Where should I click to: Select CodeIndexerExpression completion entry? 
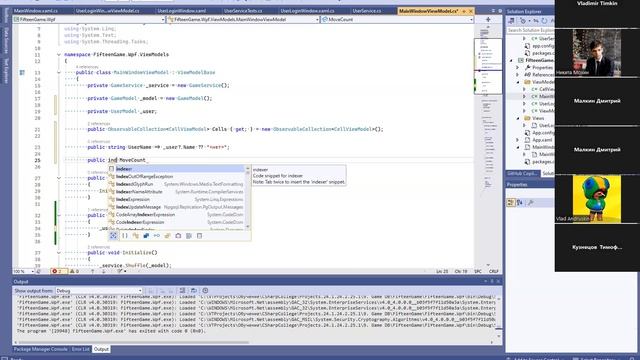[x=176, y=222]
